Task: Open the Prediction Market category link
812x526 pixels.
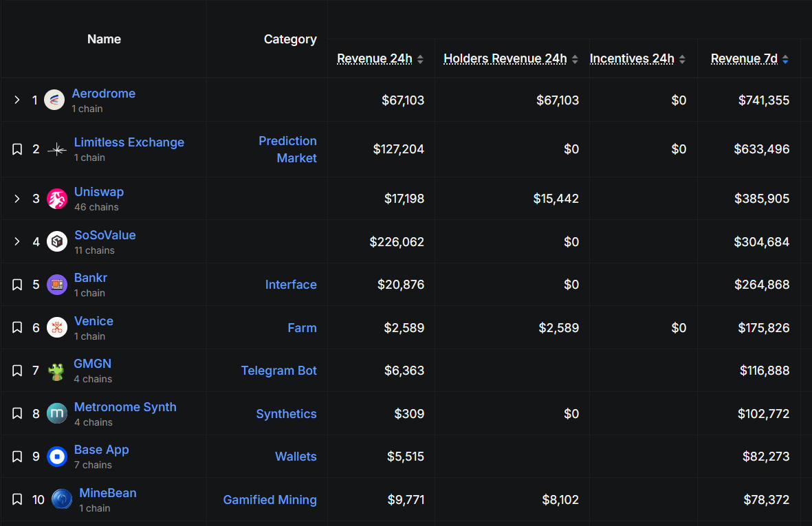Action: tap(288, 150)
